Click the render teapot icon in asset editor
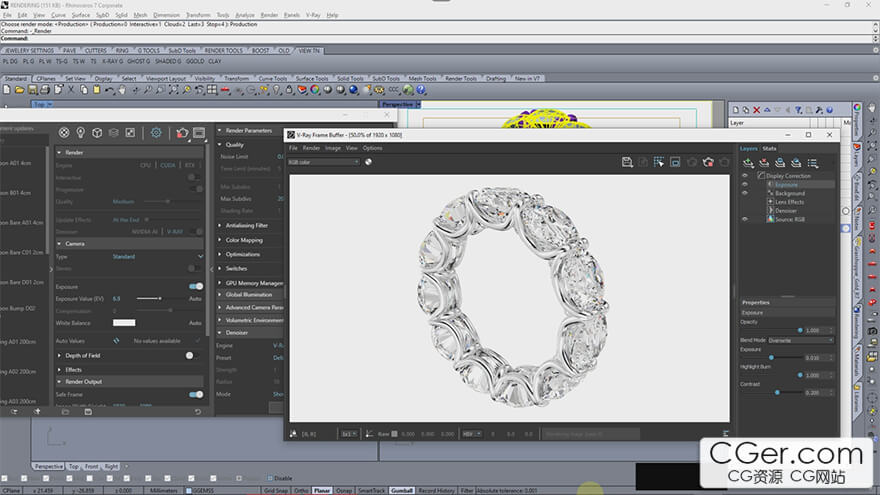 pos(182,132)
